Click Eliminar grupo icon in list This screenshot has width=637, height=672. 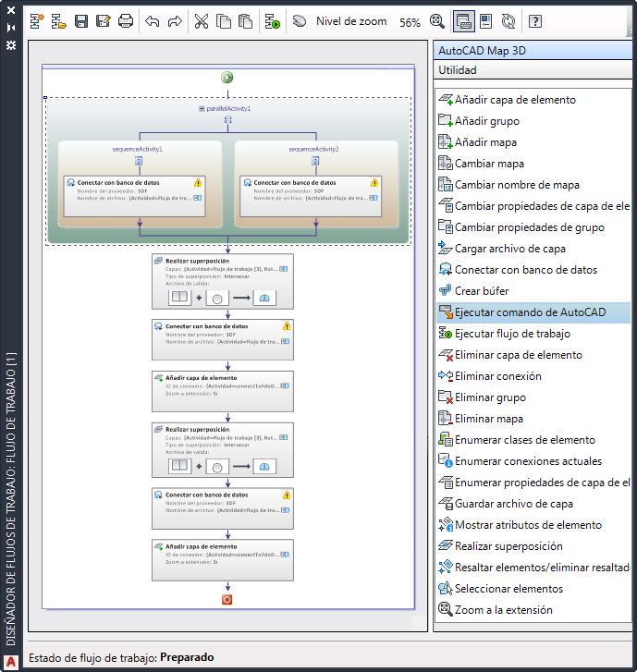pyautogui.click(x=446, y=397)
